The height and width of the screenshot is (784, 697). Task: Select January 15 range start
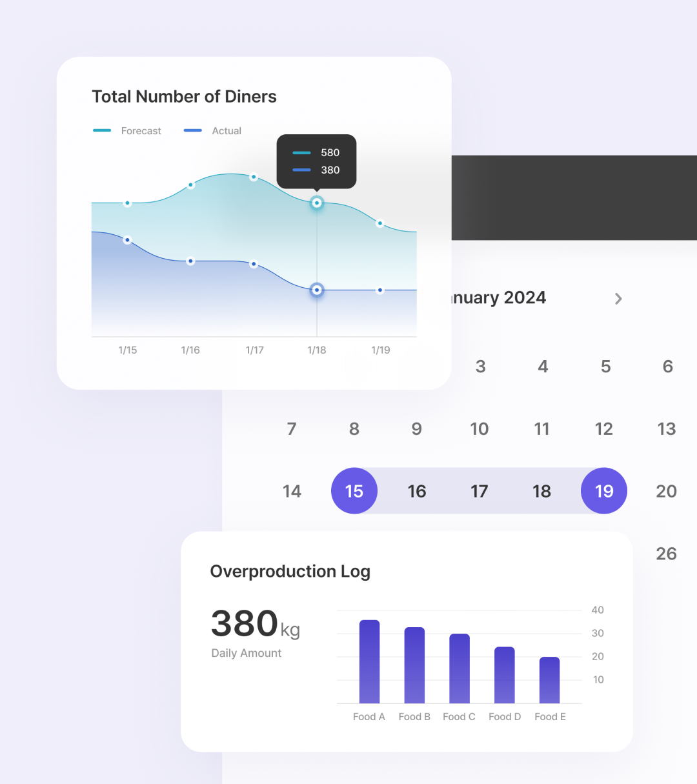point(354,491)
